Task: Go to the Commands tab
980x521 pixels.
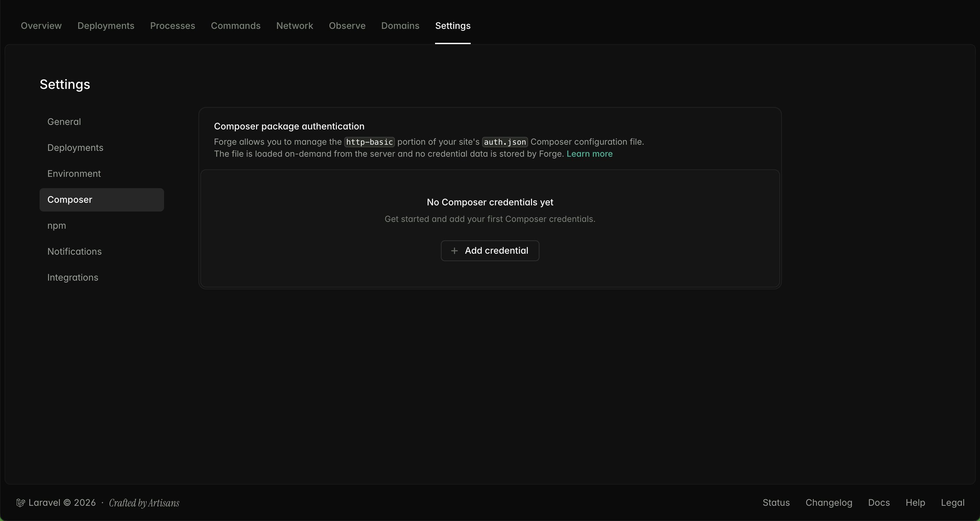Action: (235, 26)
